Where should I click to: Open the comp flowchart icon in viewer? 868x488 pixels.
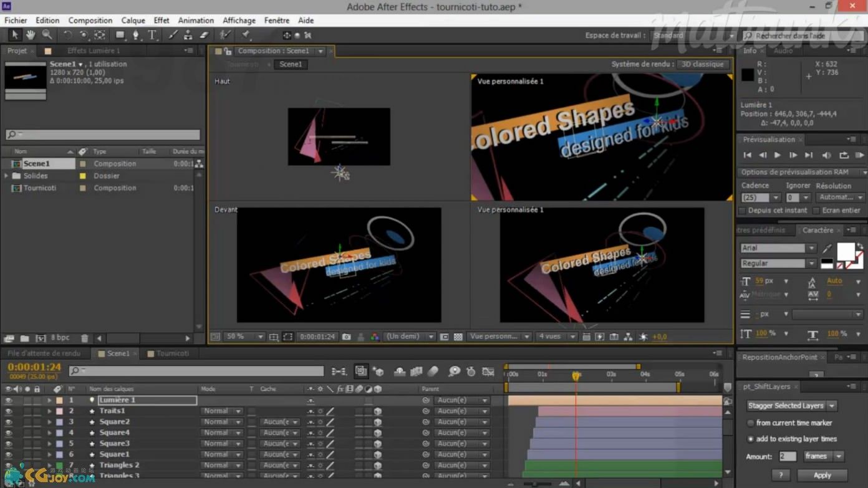click(628, 337)
